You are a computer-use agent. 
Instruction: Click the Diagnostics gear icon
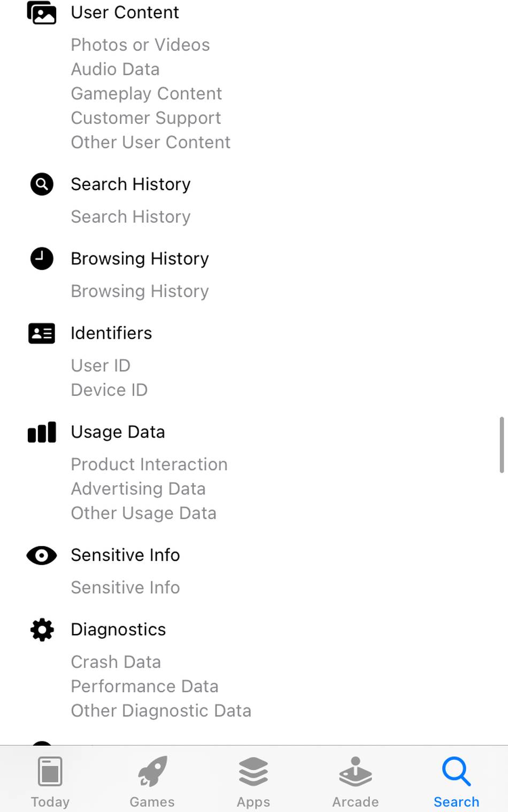[x=42, y=630]
